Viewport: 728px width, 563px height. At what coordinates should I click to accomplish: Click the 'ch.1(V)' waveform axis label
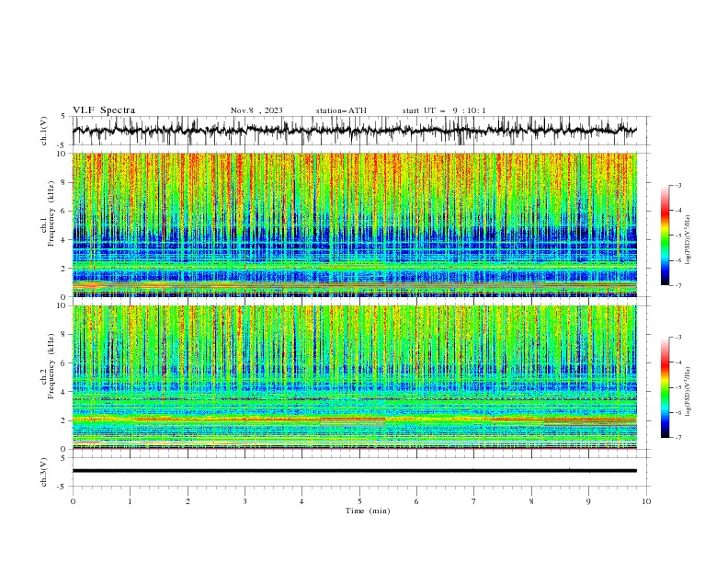[x=44, y=131]
